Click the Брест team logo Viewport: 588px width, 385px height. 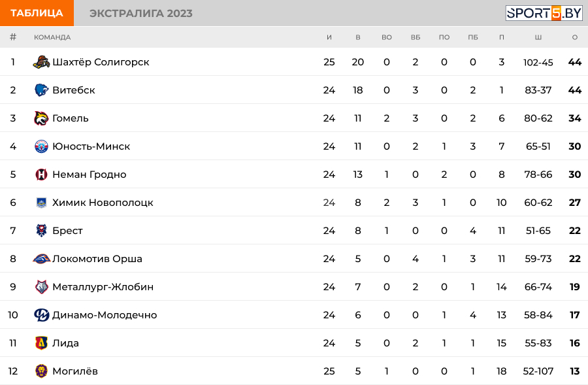coord(41,230)
